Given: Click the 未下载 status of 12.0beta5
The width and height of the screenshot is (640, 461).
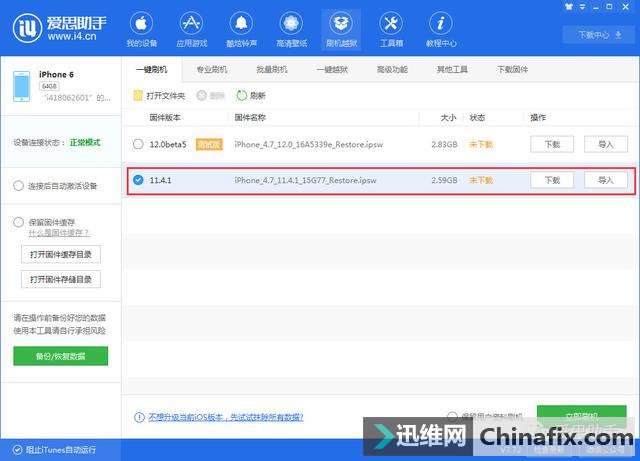Looking at the screenshot, I should click(x=481, y=144).
